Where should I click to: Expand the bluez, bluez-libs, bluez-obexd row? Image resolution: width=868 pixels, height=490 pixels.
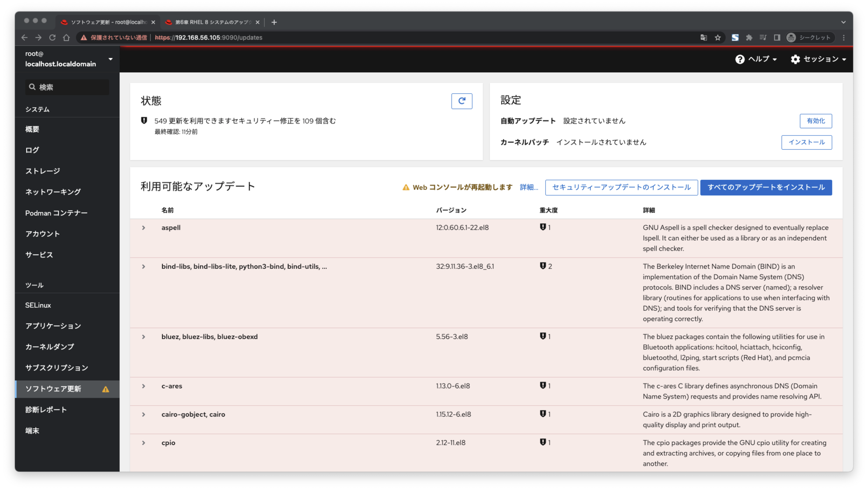click(144, 337)
